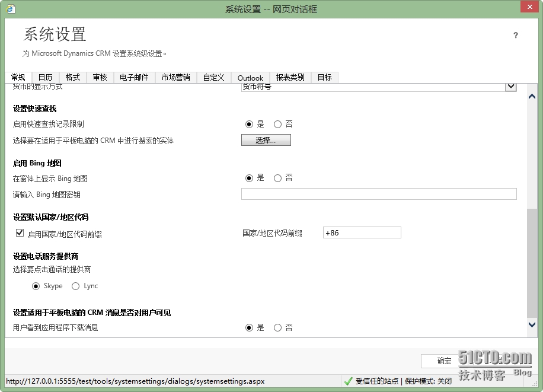543x392 pixels.
Task: Switch to the Outlook tab
Action: point(251,77)
